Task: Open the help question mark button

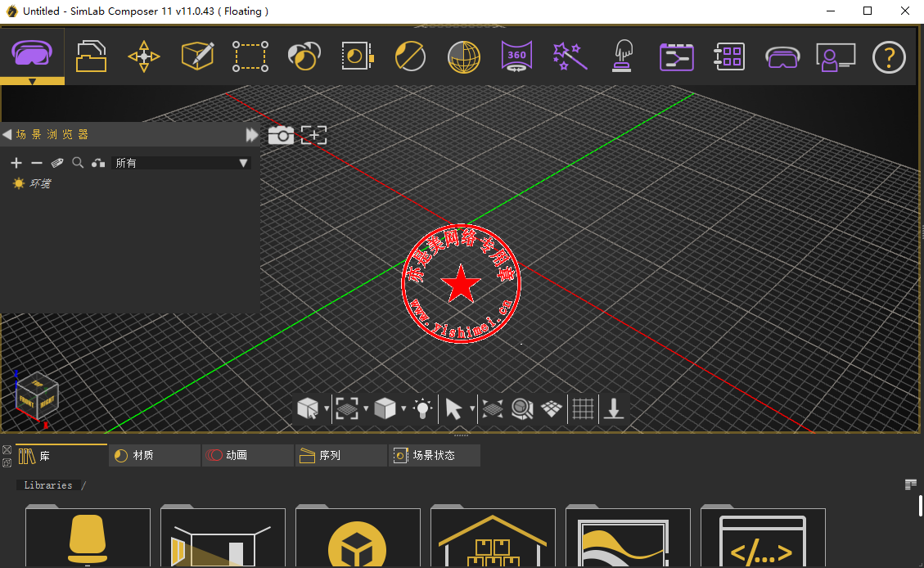Action: pos(889,57)
